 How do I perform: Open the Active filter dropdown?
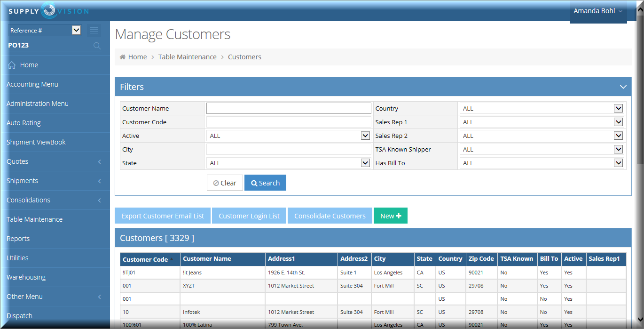tap(288, 136)
